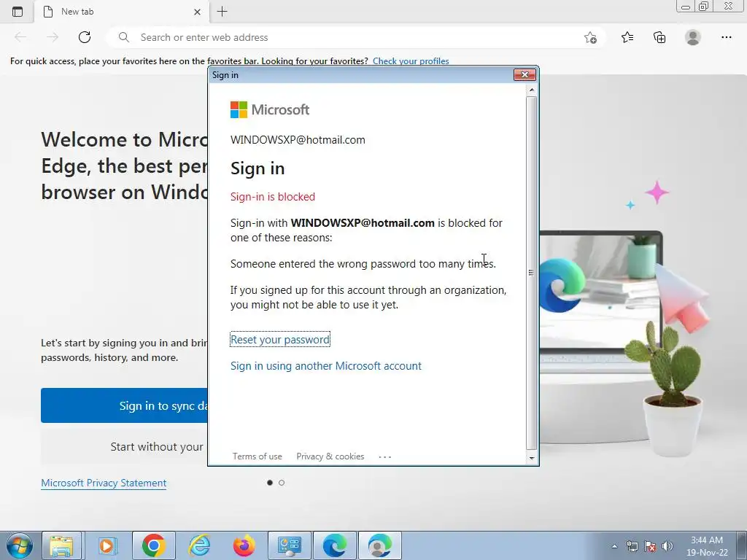Open the Windows Start button
Image resolution: width=747 pixels, height=560 pixels.
(19, 545)
